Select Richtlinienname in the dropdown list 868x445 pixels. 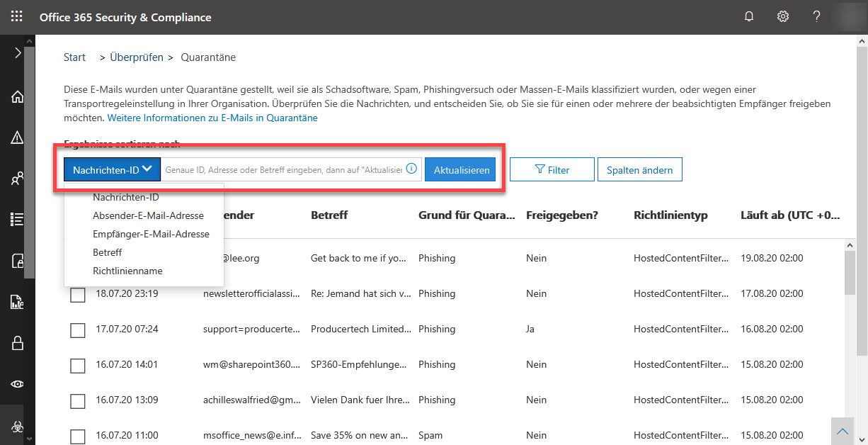(127, 271)
